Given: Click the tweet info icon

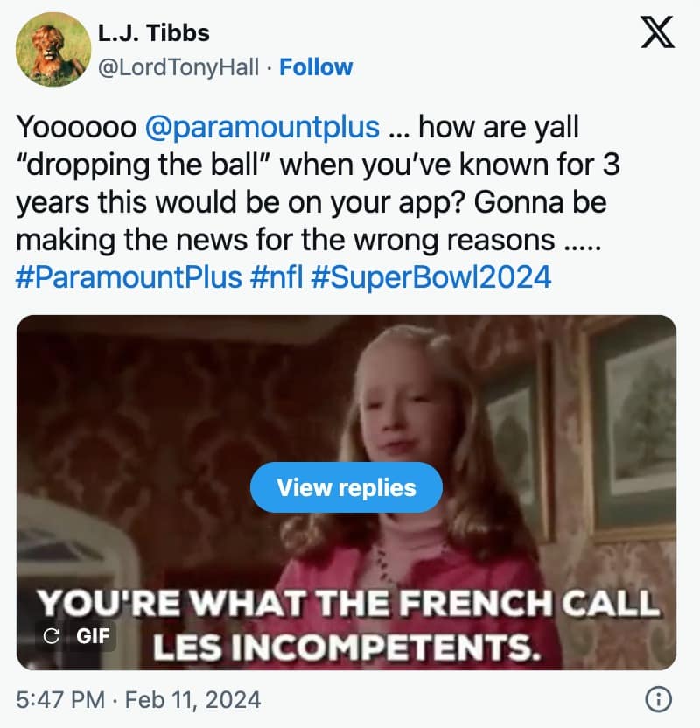Looking at the screenshot, I should point(659,699).
